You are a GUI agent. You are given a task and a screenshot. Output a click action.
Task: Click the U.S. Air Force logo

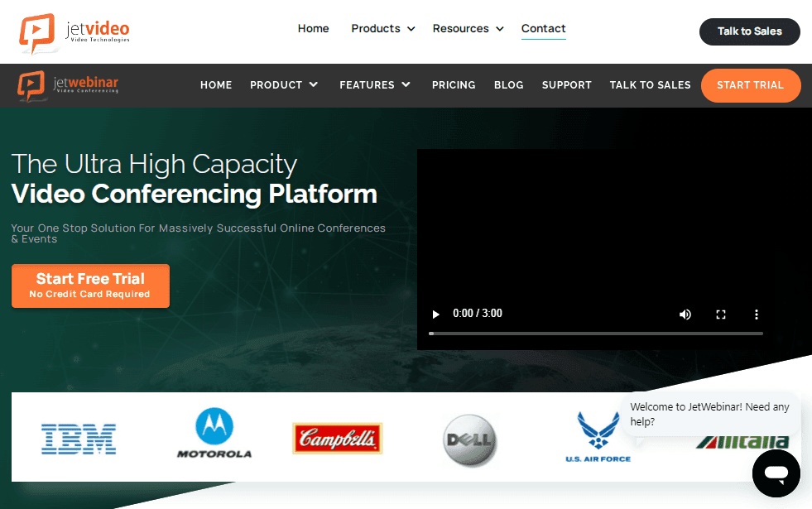598,437
